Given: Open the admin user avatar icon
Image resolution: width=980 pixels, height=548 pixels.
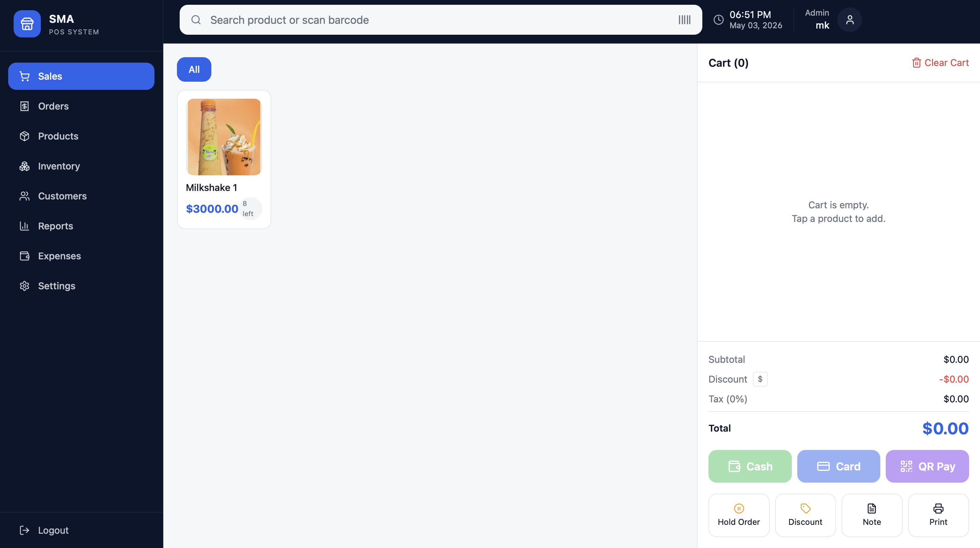Looking at the screenshot, I should point(850,20).
